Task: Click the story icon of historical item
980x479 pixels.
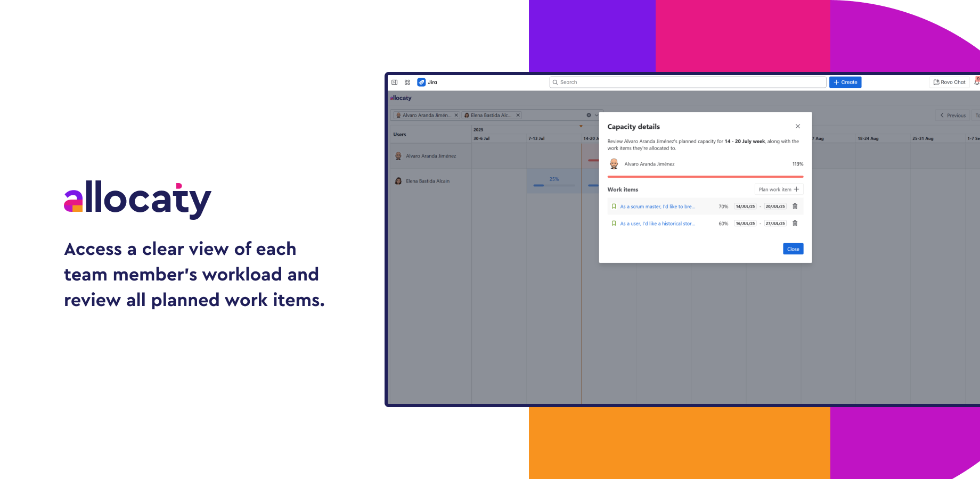Action: [x=614, y=224]
